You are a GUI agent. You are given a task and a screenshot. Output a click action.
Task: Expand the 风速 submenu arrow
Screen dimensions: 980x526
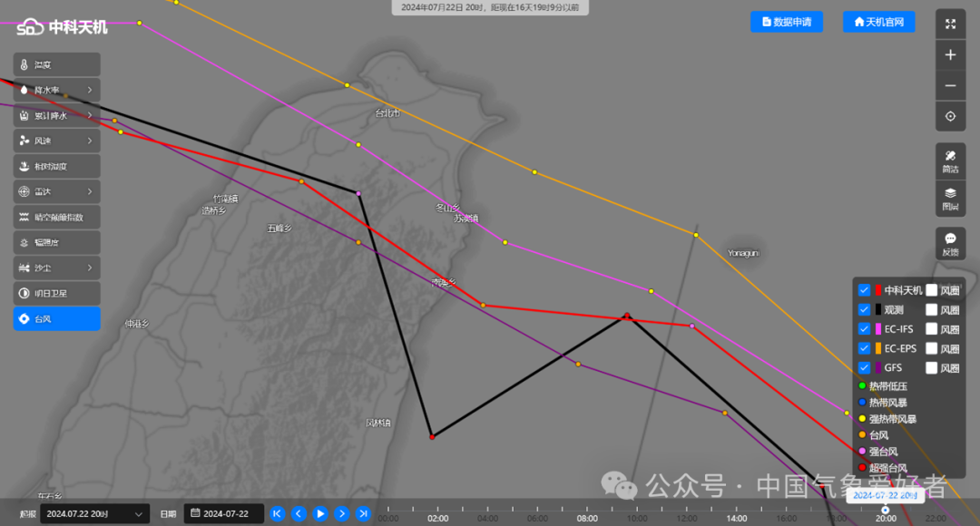point(90,141)
